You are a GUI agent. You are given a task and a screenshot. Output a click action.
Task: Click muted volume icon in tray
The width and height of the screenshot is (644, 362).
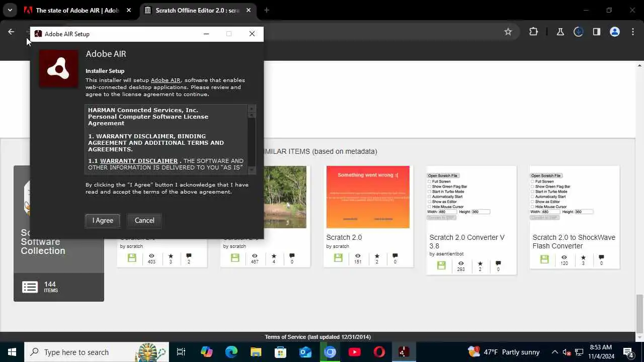coord(567,352)
